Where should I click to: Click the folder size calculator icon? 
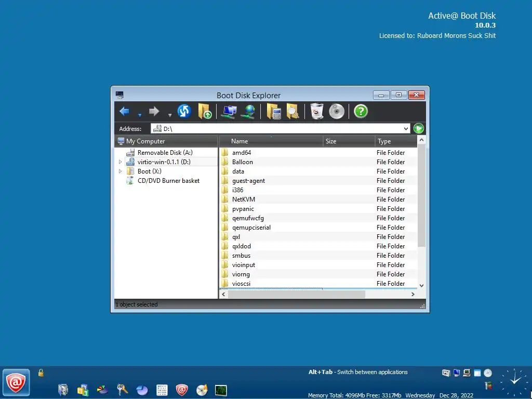click(274, 112)
